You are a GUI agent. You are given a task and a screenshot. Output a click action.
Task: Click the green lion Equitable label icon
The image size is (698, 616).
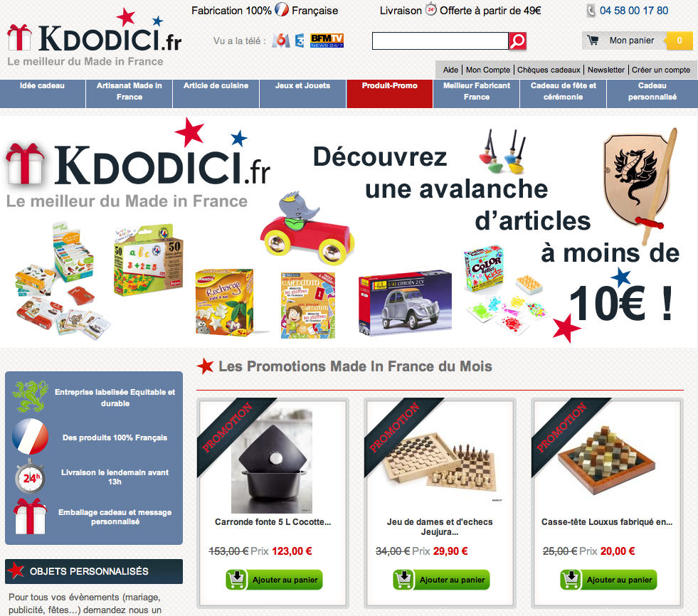pos(31,396)
